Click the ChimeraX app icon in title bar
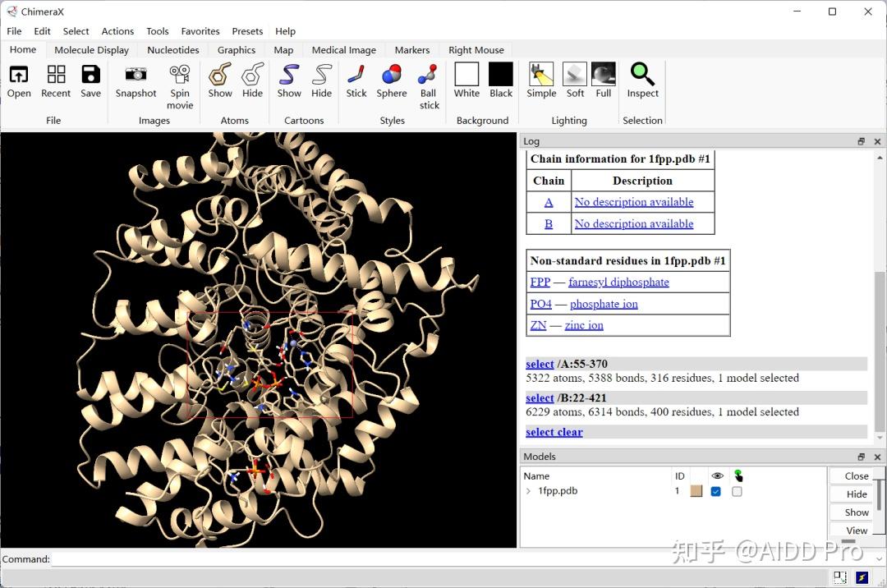Viewport: 887px width, 588px height. point(11,11)
